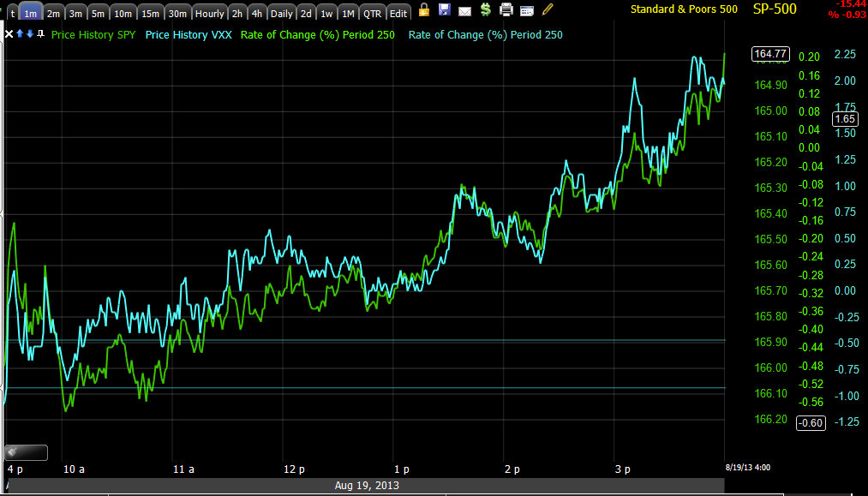Image resolution: width=868 pixels, height=496 pixels.
Task: Click the 166.00 price axis label
Action: [x=770, y=368]
